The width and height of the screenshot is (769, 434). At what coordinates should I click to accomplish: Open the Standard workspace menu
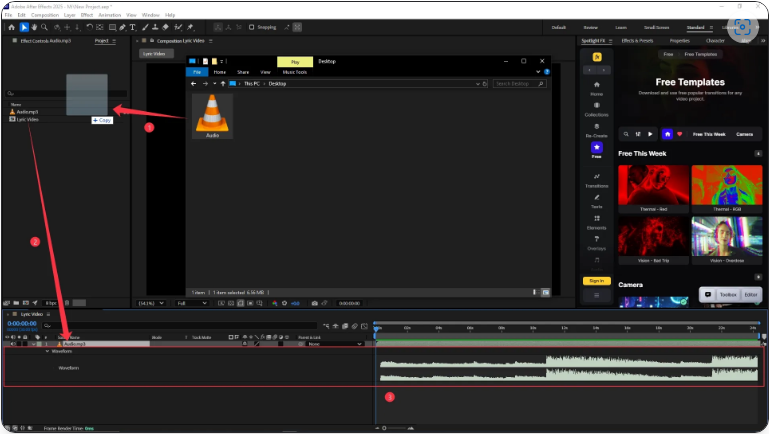point(712,27)
